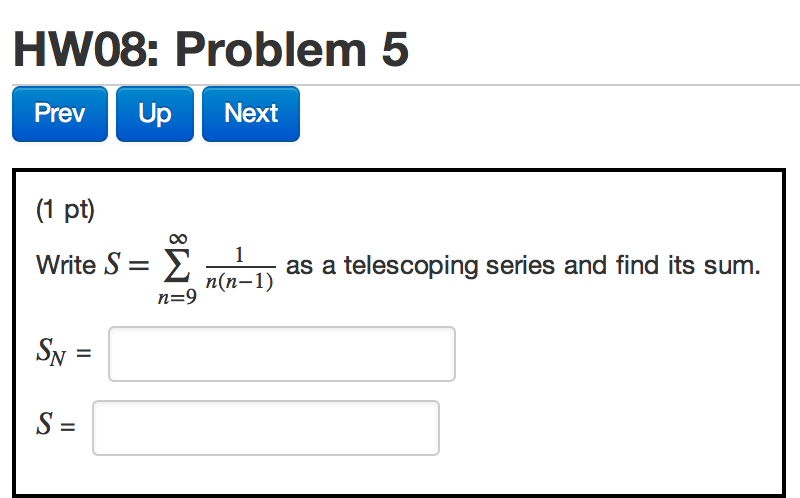Click the Prev button
This screenshot has height=498, width=800.
59,114
